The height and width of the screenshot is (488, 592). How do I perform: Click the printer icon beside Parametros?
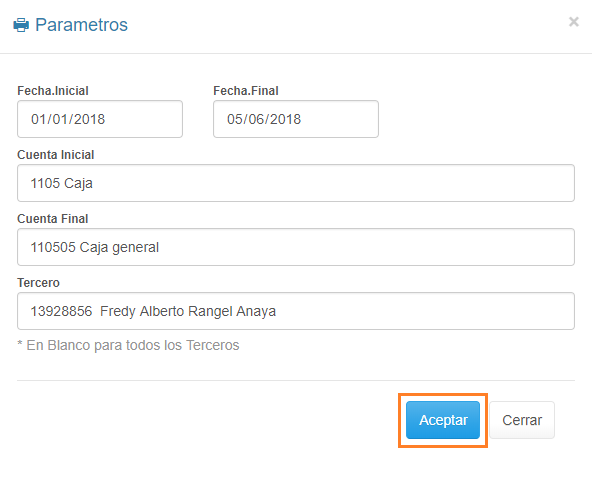(x=21, y=25)
